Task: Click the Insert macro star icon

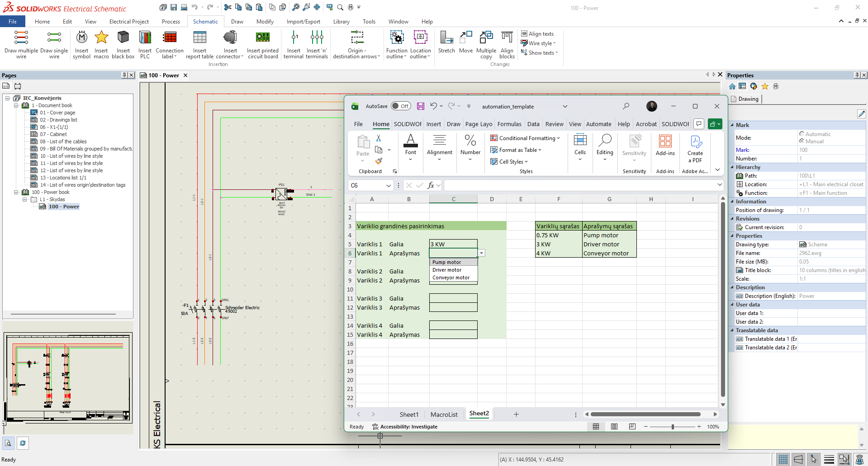Action: point(101,37)
